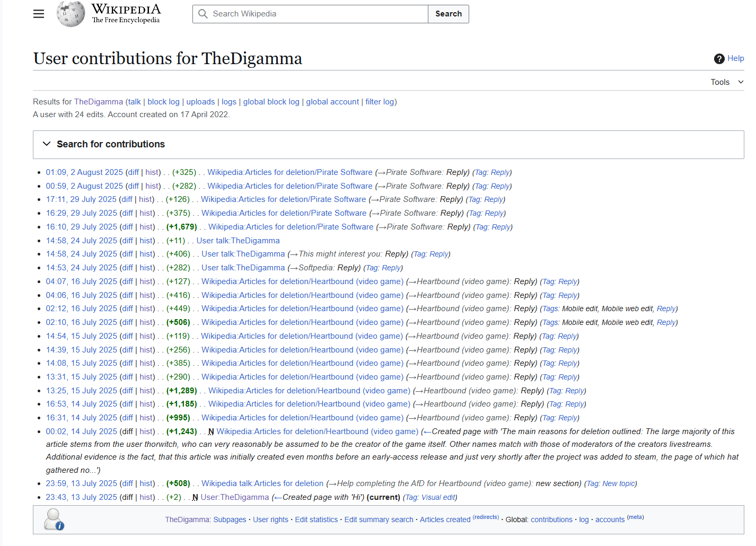Open the 00:02, 14 July 2025 timestamp
The height and width of the screenshot is (546, 756).
(x=81, y=431)
